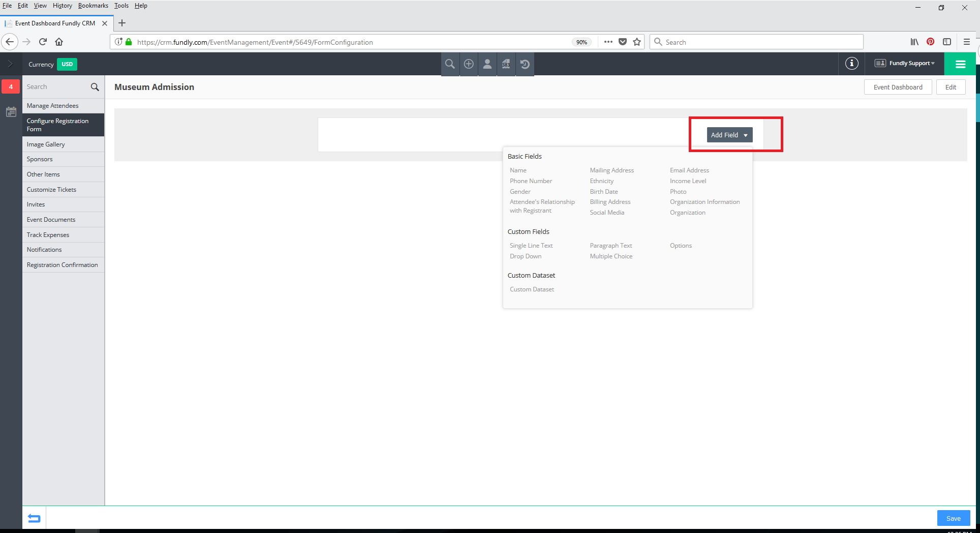Open the Edit menu in the menu bar
This screenshot has height=533, width=980.
tap(23, 6)
